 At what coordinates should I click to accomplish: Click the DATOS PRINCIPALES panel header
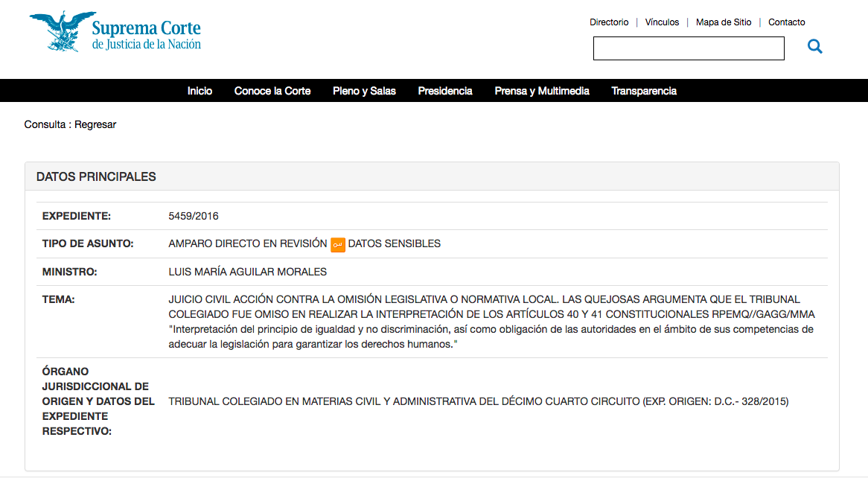pyautogui.click(x=96, y=176)
